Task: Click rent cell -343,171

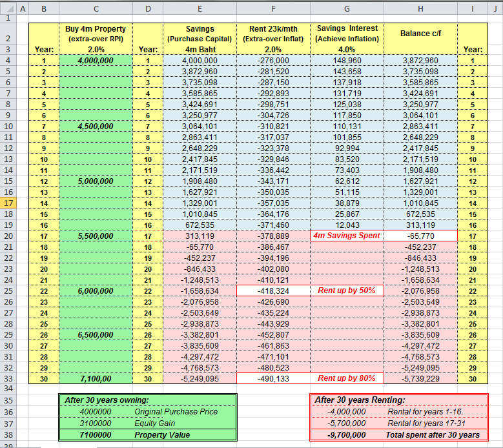Action: coord(273,181)
